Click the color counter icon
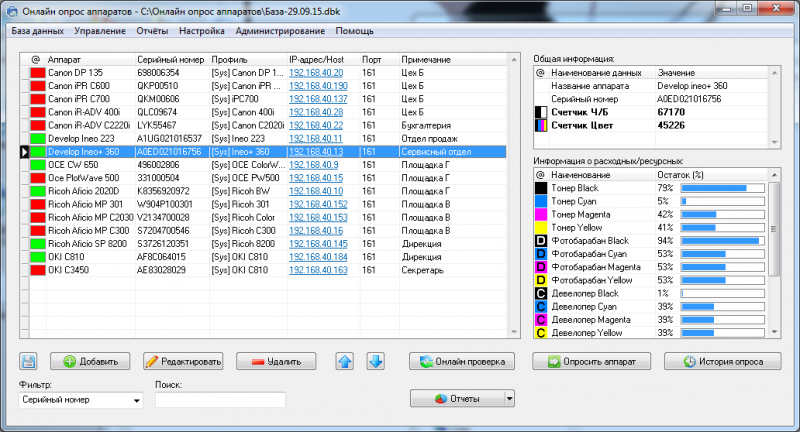 (x=541, y=125)
